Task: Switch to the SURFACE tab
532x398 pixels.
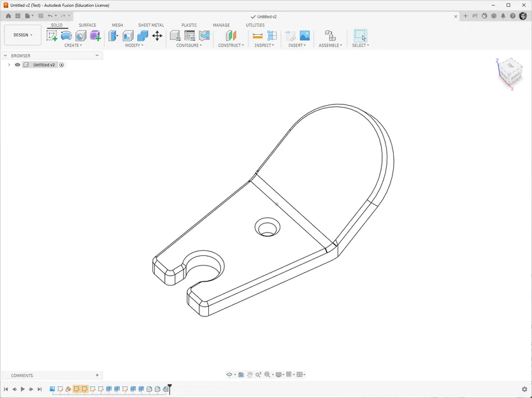Action: pos(87,25)
